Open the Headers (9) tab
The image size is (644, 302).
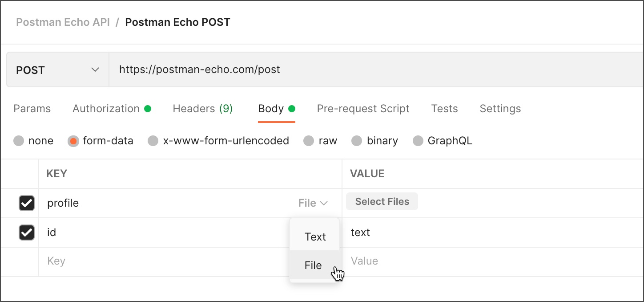tap(202, 109)
